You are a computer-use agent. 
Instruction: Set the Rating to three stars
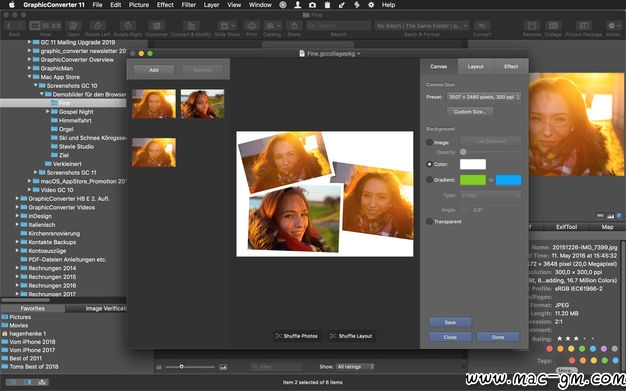(576, 339)
